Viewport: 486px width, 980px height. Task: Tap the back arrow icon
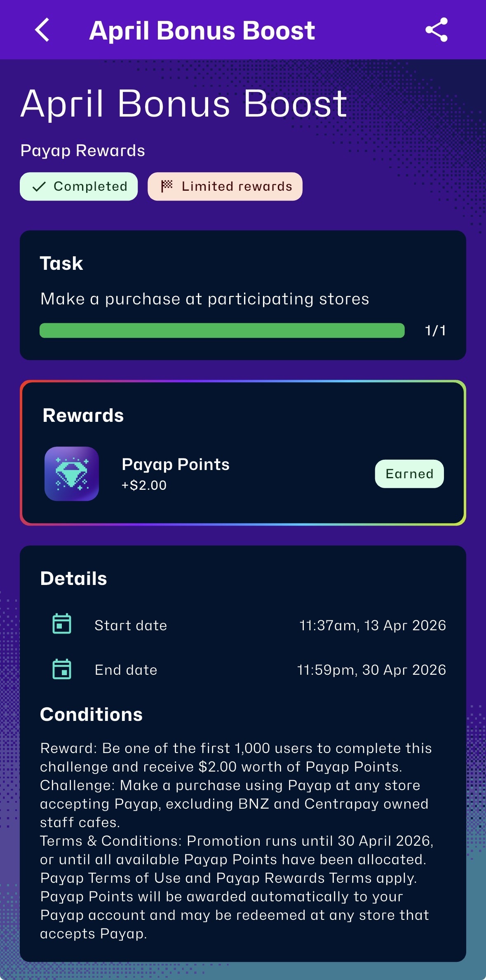point(42,30)
